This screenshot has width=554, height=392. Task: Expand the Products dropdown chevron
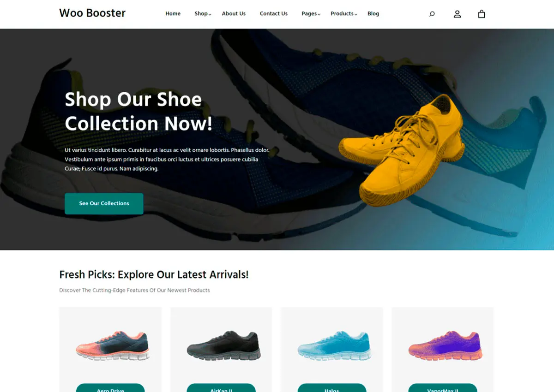coord(356,14)
